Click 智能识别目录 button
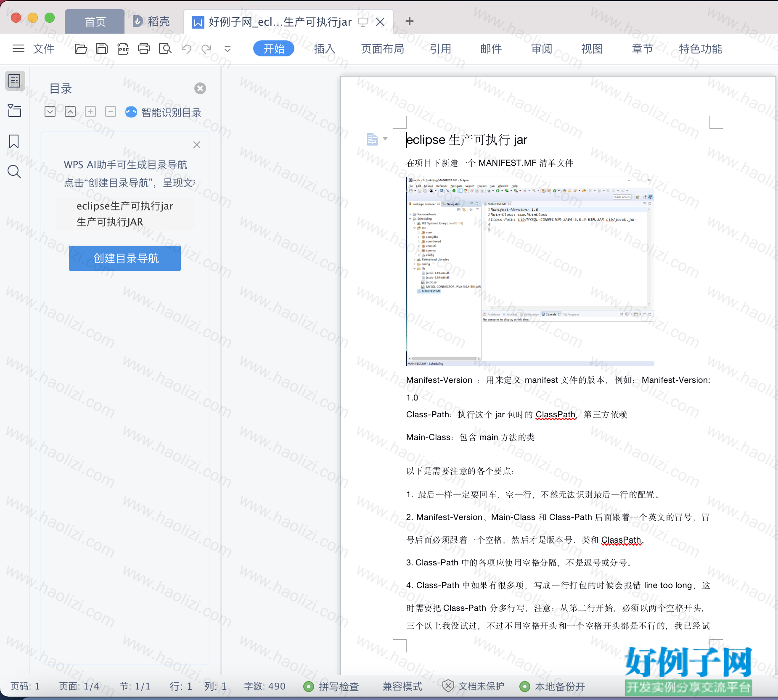The width and height of the screenshot is (778, 700). [164, 112]
